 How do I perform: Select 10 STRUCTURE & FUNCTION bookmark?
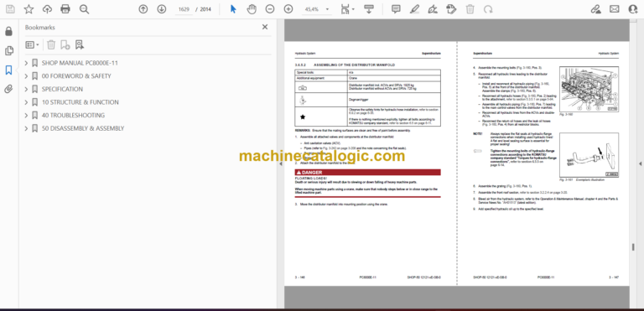point(80,102)
